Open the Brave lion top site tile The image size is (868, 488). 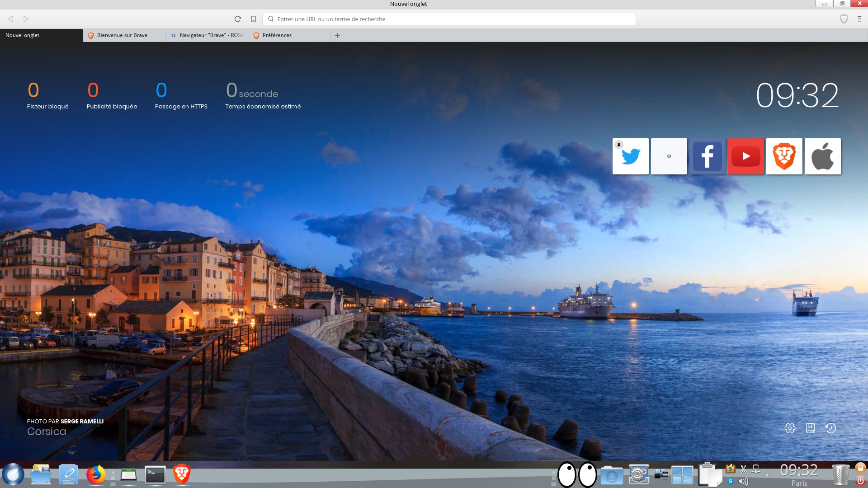[x=784, y=157]
